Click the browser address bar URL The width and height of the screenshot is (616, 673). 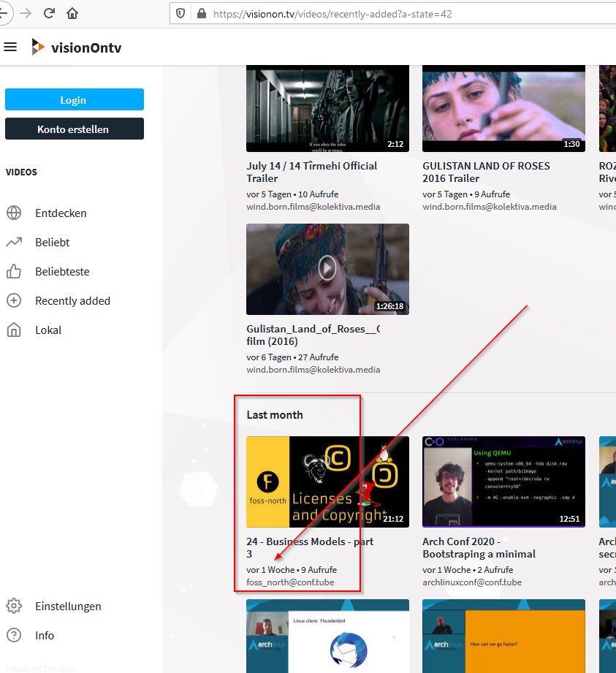coord(332,14)
